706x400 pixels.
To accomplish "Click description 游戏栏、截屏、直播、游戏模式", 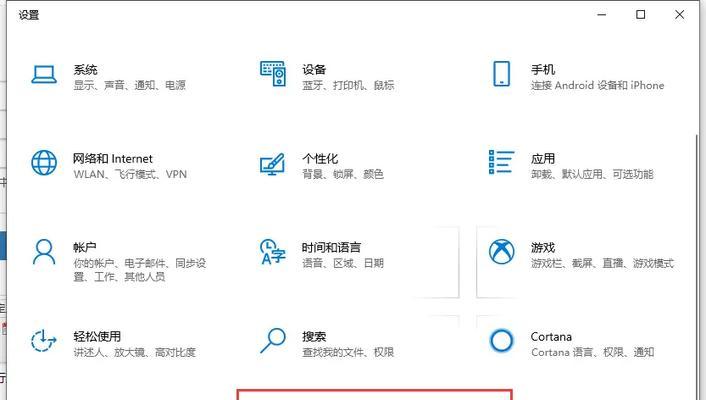I will 602,263.
